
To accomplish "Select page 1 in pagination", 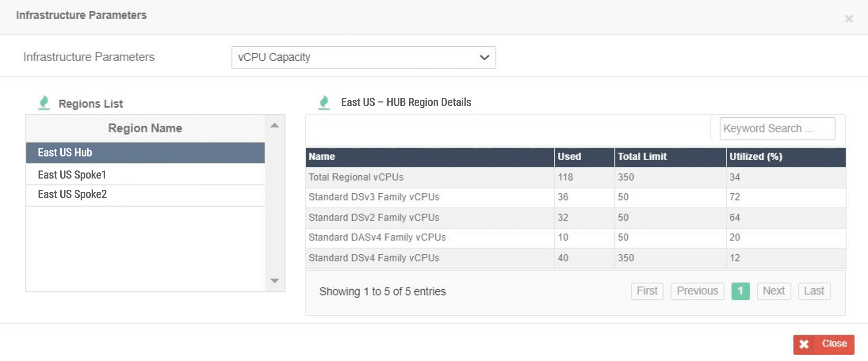I will (x=740, y=291).
